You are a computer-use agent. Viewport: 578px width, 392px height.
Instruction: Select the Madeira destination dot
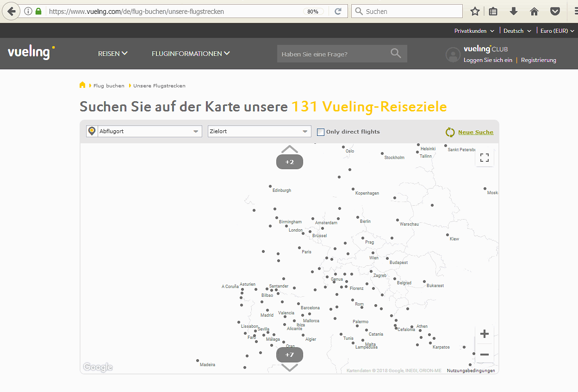tap(198, 361)
